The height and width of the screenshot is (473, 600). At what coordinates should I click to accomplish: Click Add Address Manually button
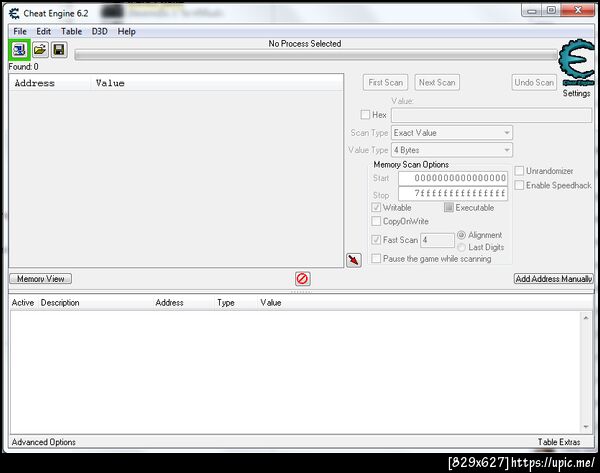pyautogui.click(x=554, y=279)
